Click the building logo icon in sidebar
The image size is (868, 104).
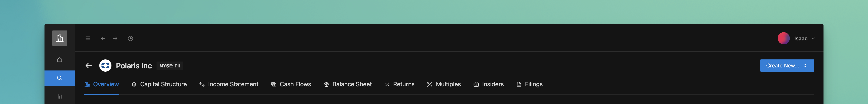point(60,38)
